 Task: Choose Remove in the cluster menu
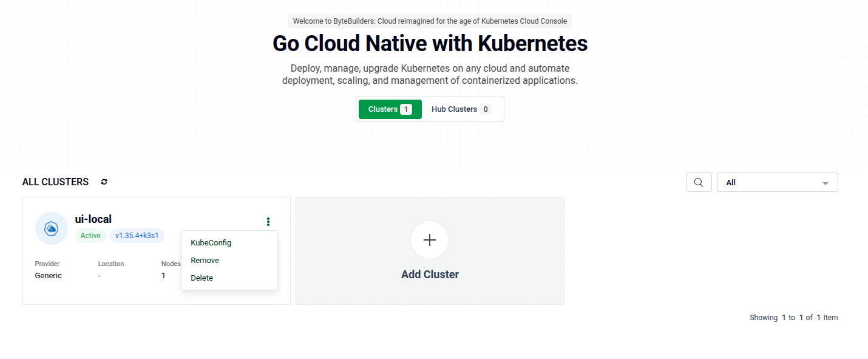click(x=229, y=260)
